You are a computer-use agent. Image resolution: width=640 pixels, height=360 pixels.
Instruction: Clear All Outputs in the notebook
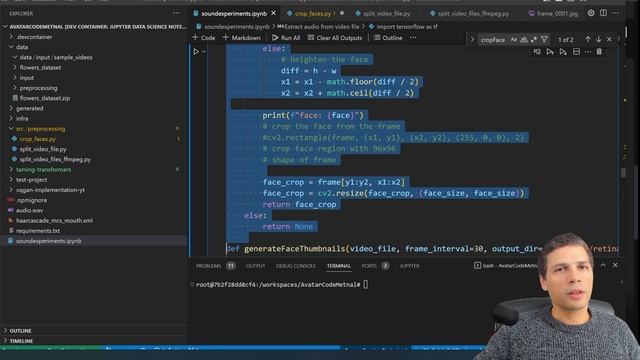335,38
